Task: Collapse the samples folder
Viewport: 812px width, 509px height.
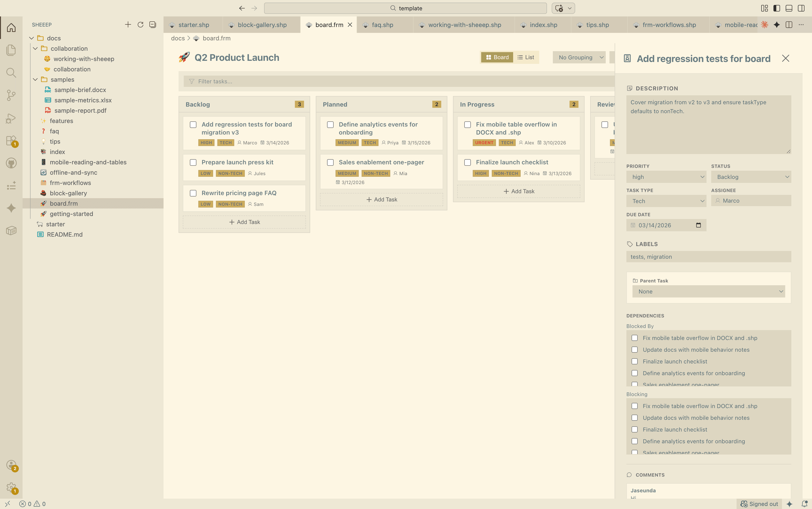Action: coord(35,79)
